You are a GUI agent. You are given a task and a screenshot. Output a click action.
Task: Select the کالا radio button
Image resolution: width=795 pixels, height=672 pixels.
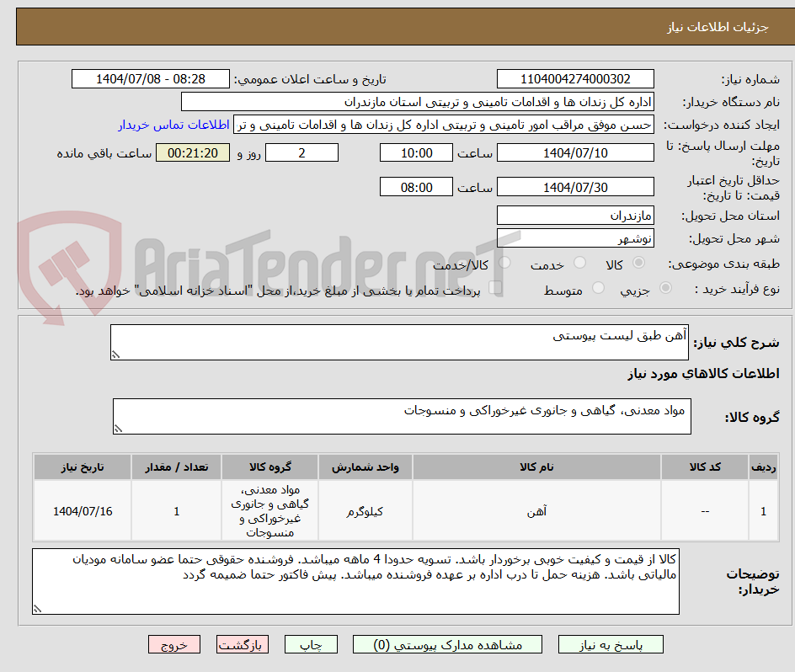pyautogui.click(x=638, y=262)
